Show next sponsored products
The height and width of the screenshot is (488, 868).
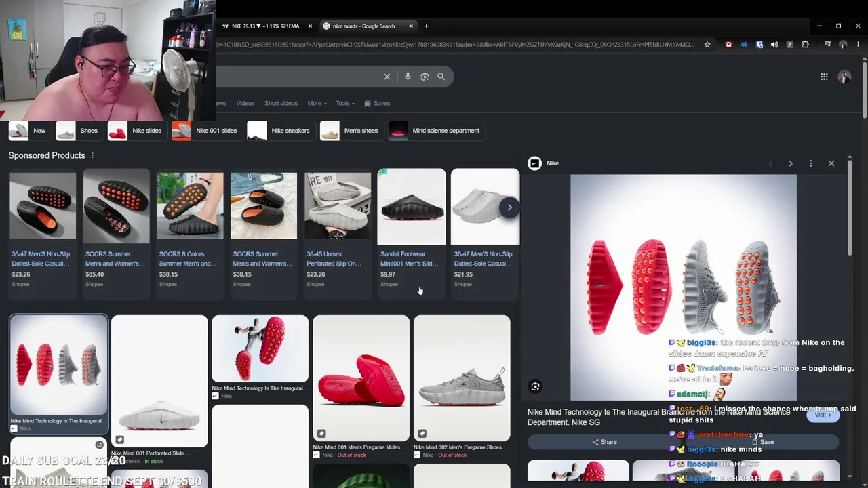[510, 207]
